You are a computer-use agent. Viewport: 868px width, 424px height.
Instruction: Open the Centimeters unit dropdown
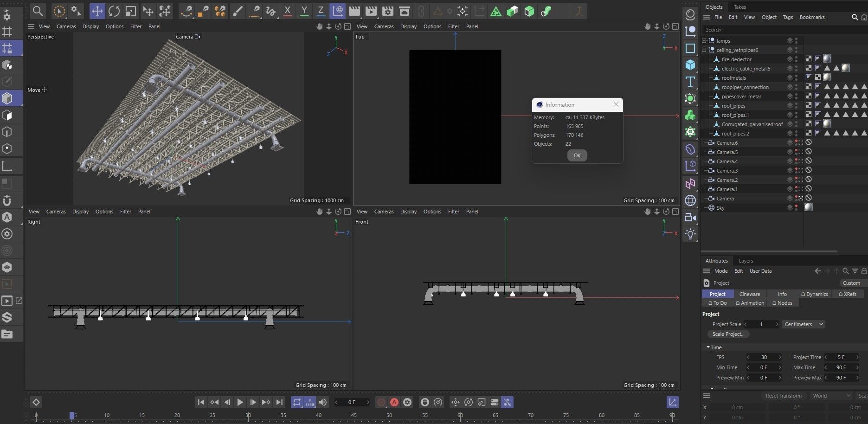click(x=804, y=324)
